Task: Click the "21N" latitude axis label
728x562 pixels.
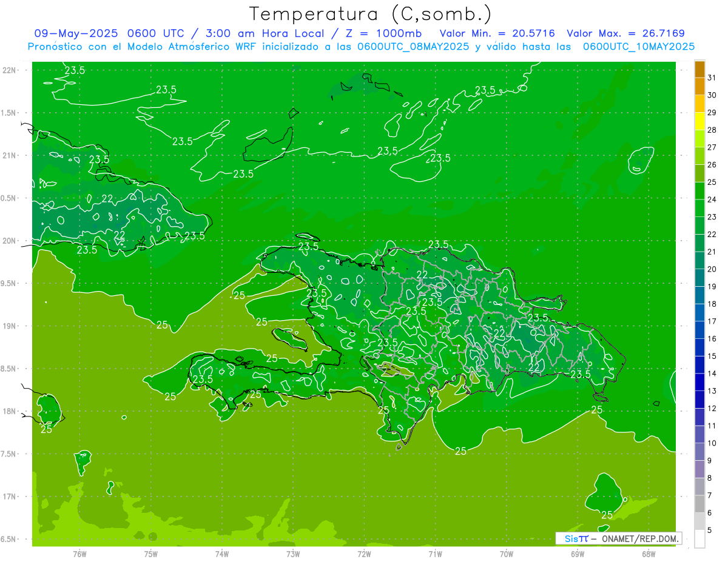Action: 9,155
